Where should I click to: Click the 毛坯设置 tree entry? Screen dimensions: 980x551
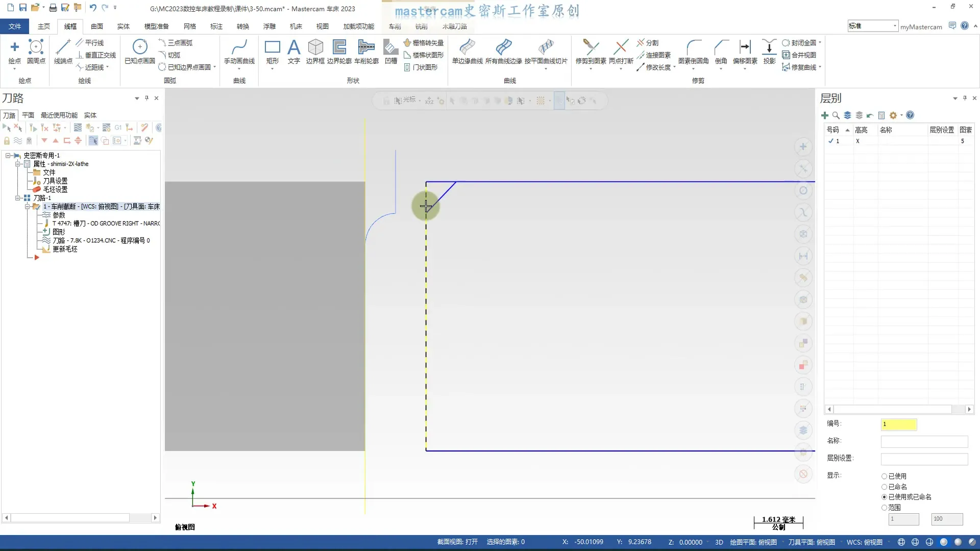point(55,189)
